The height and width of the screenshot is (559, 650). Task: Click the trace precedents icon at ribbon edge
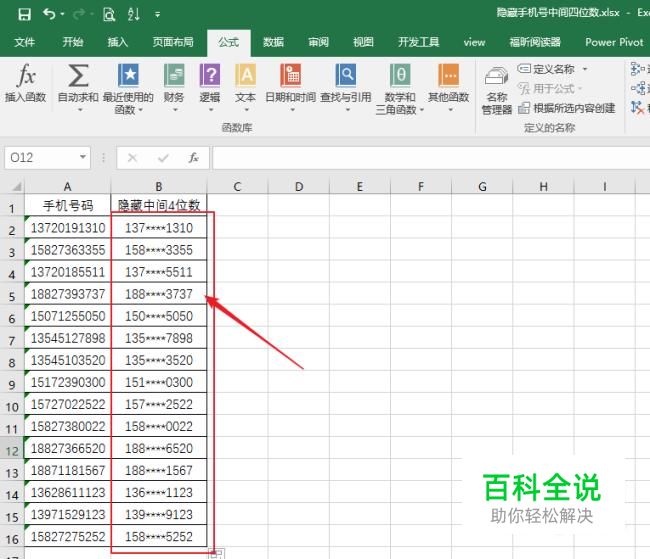[638, 68]
